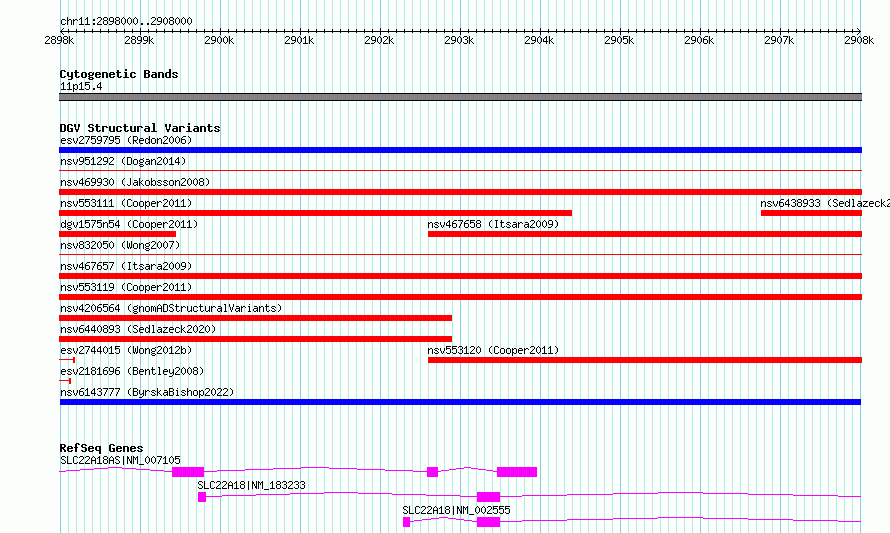
Task: Open the DGV Structural Variants track heading
Action: (140, 128)
